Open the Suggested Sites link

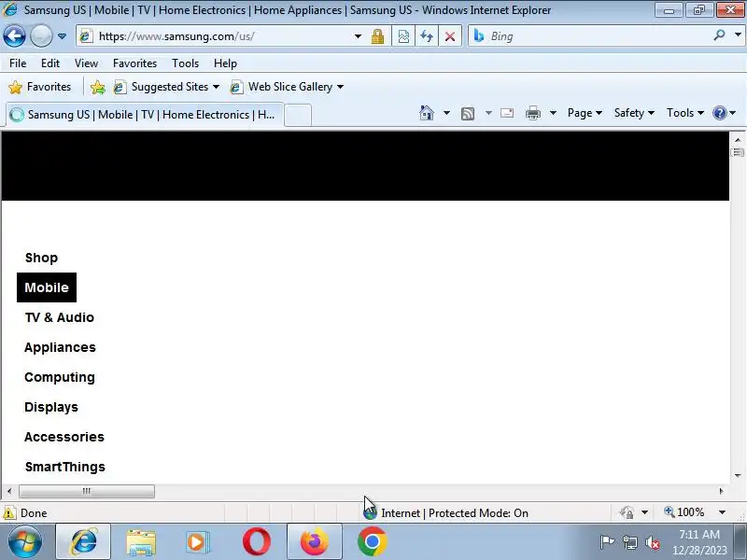pos(166,87)
